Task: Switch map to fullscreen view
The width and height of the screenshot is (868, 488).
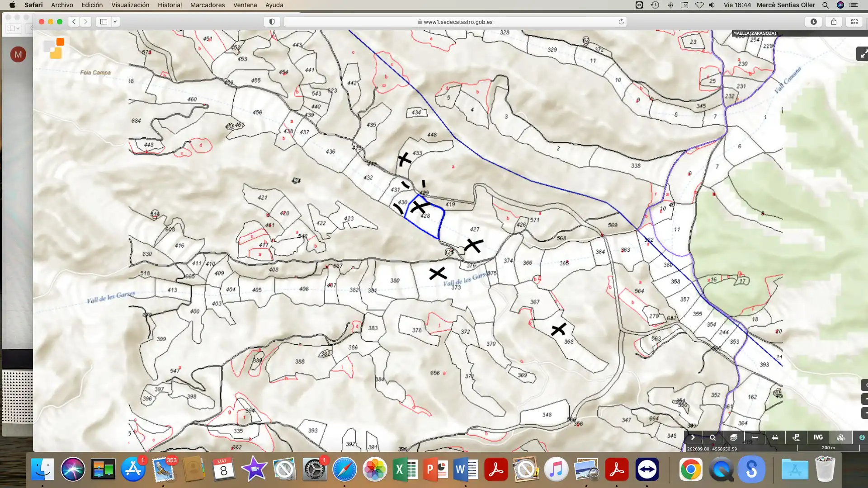Action: [x=863, y=54]
